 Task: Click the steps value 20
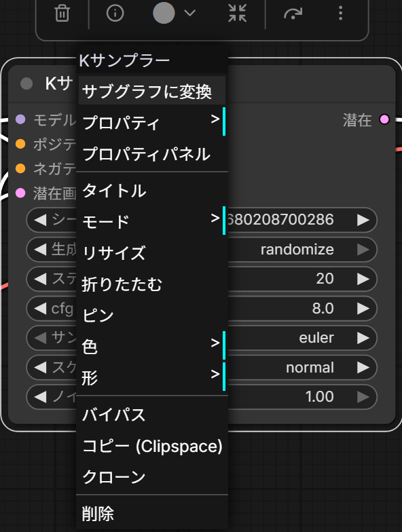coord(325,278)
